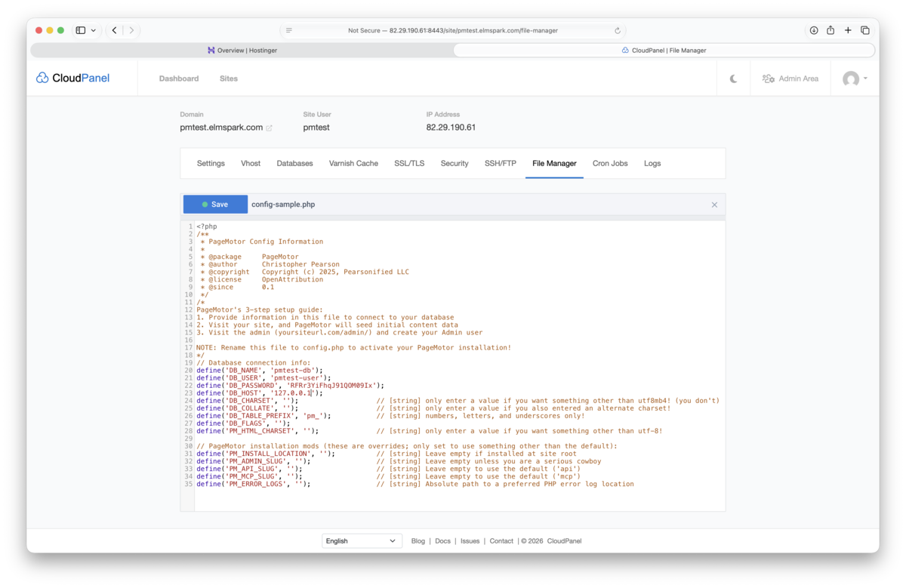This screenshot has width=906, height=588.
Task: Click the DB_USER define line
Action: (x=263, y=378)
